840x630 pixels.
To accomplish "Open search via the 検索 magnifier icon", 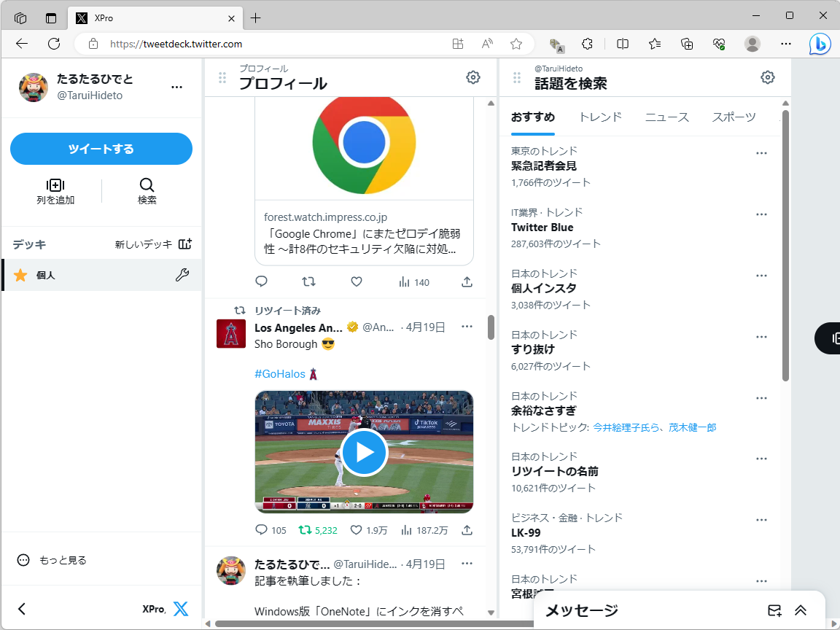I will (147, 185).
